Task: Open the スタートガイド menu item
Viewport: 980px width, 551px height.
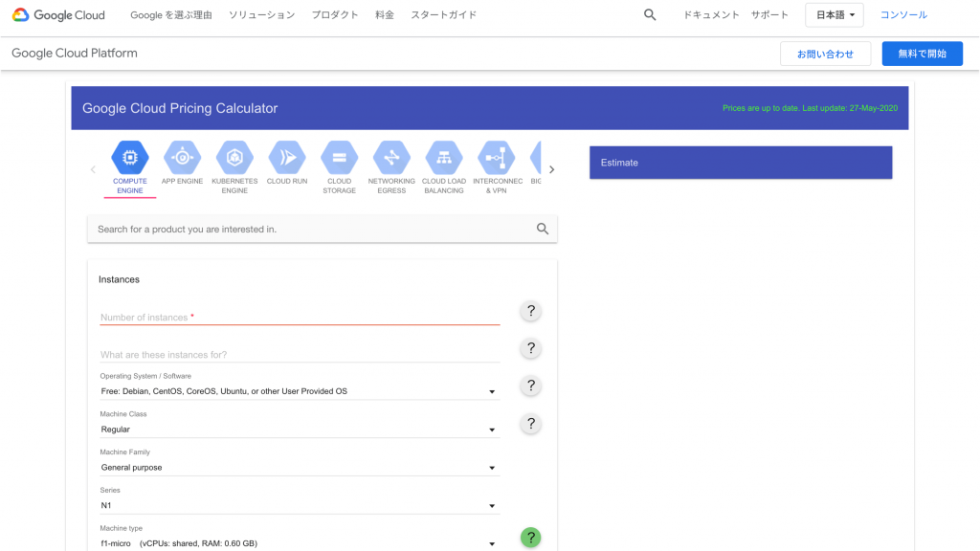Action: point(444,15)
